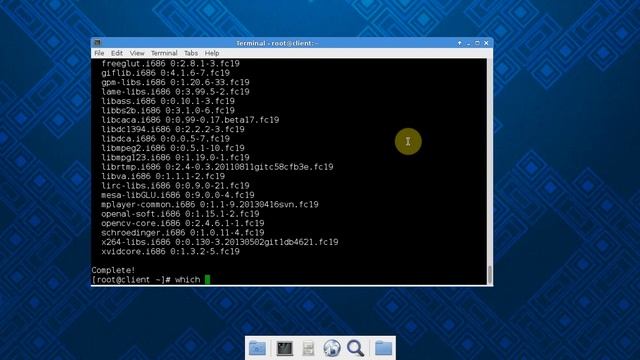Click the 'Terminal - root@client:~' window title
Screen dimensions: 640x360
[x=277, y=43]
